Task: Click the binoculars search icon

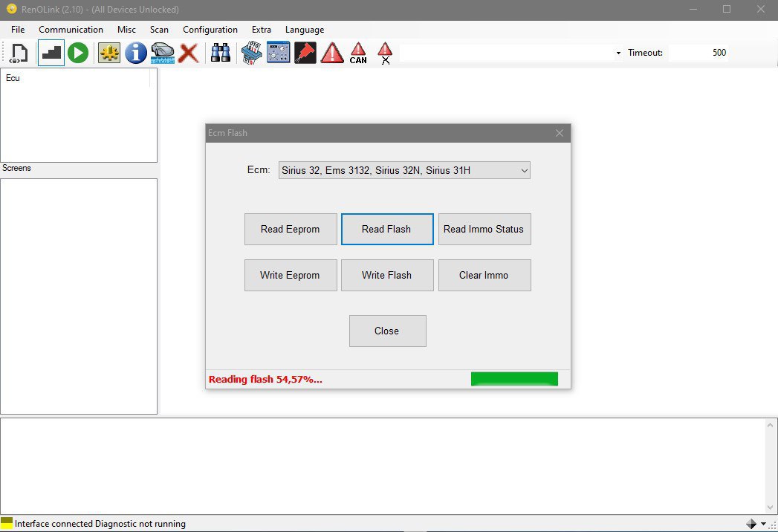Action: (x=220, y=53)
